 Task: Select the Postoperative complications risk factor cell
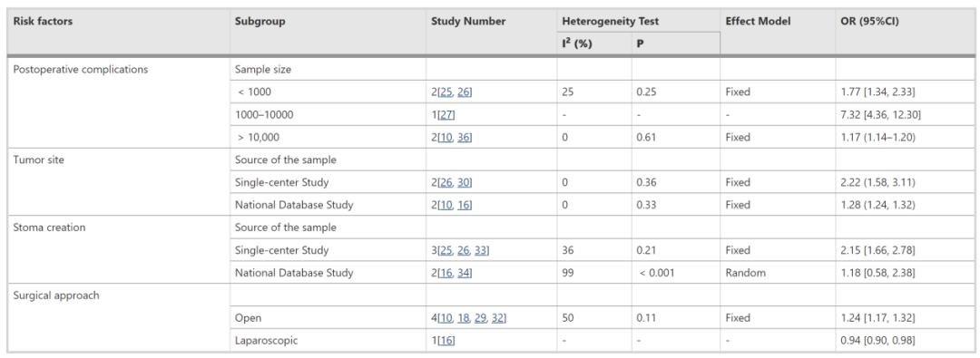(x=82, y=70)
